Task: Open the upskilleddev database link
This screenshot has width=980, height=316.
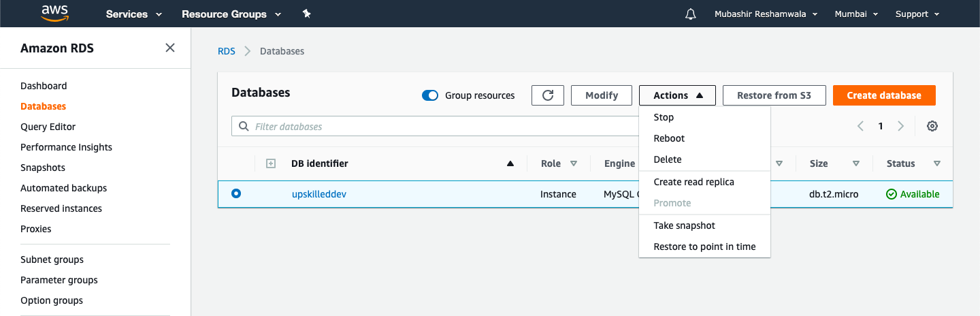Action: tap(319, 194)
